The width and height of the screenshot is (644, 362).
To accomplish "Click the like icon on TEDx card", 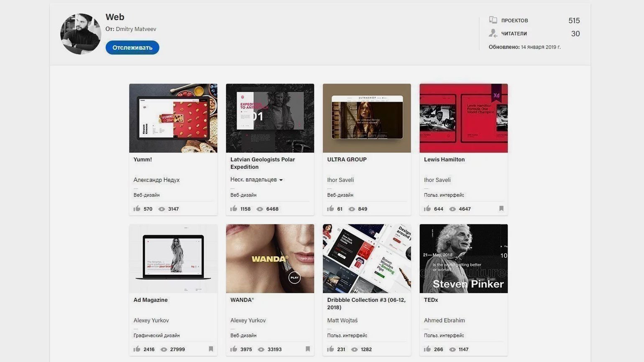I will click(427, 349).
